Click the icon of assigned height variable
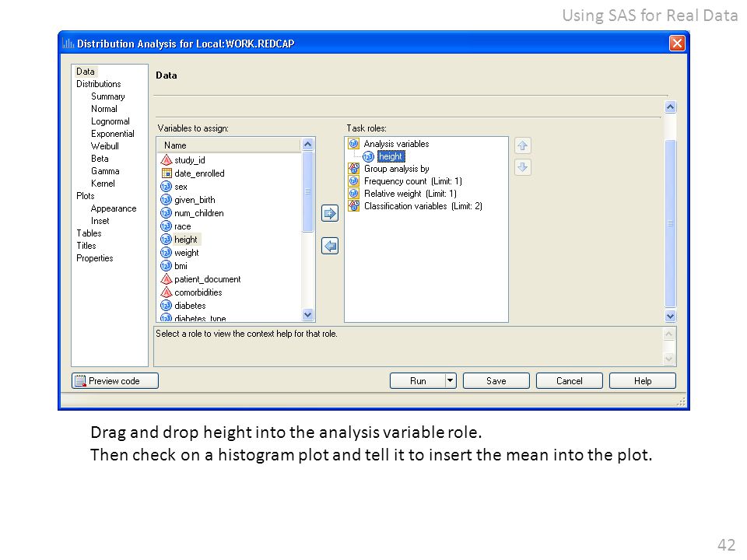Viewport: 747px width, 560px height. tap(368, 156)
